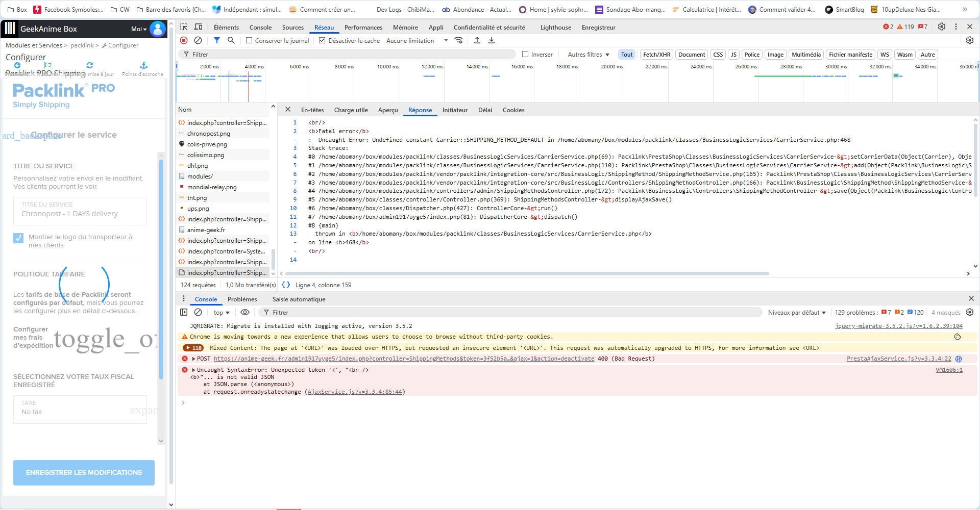Click the errors count badge
The height and width of the screenshot is (510, 980).
tap(889, 27)
